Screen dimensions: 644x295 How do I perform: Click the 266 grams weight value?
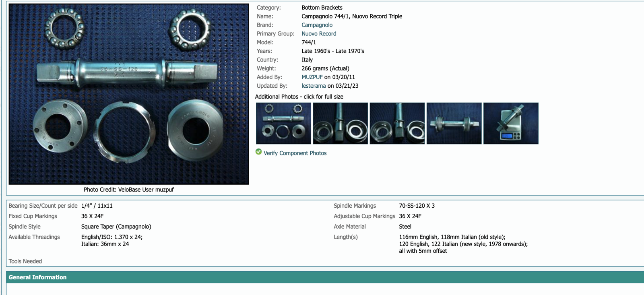click(x=325, y=68)
